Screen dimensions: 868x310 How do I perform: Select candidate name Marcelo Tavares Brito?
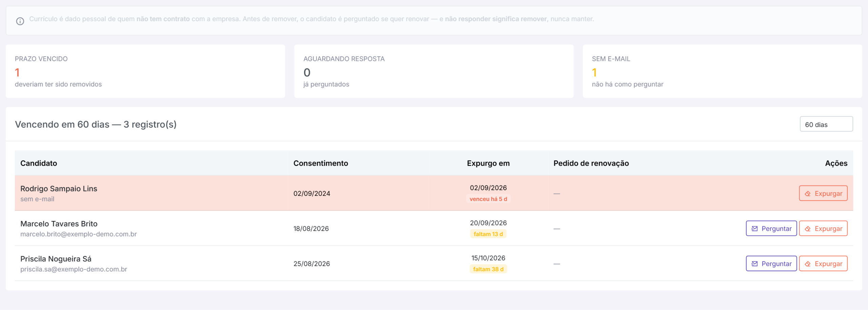[59, 224]
